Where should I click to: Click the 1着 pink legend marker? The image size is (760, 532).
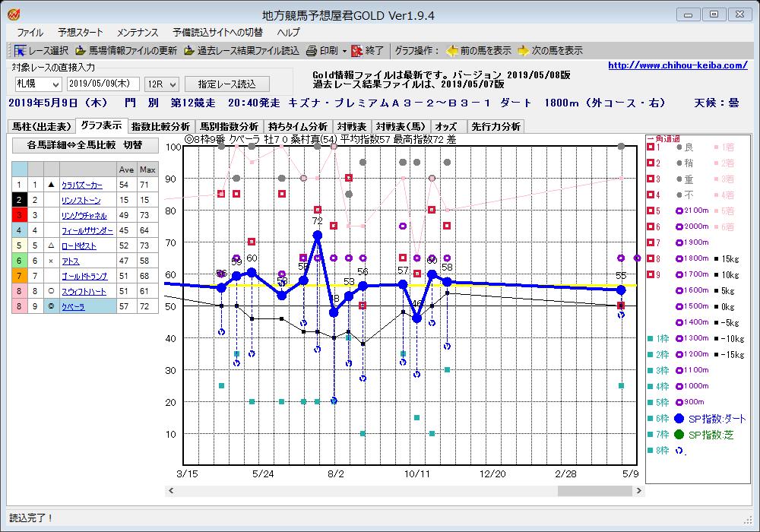coord(717,147)
